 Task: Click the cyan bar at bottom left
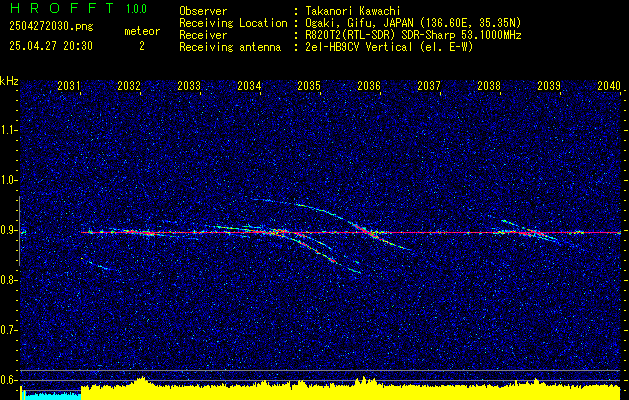click(51, 396)
